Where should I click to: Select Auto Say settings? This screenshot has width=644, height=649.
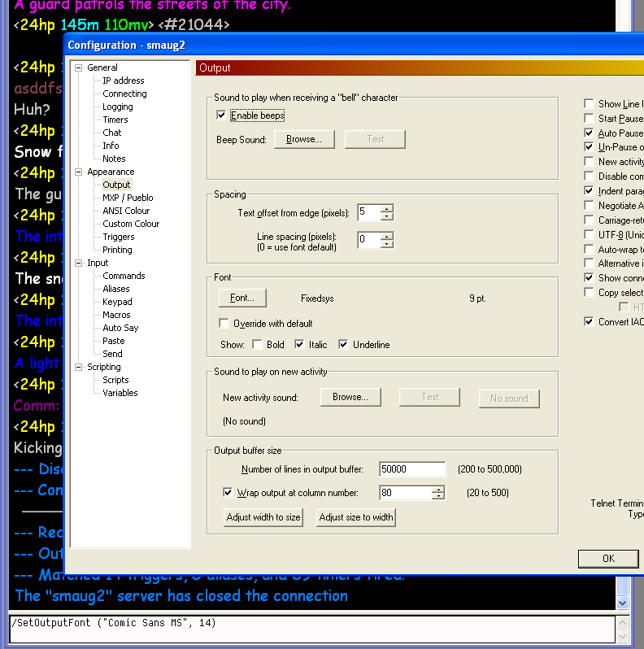(120, 328)
